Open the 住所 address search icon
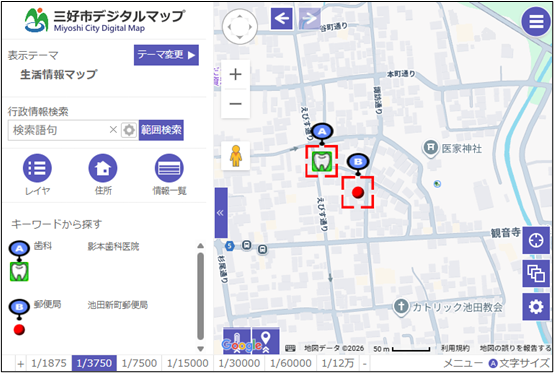This screenshot has width=554, height=373. click(103, 168)
